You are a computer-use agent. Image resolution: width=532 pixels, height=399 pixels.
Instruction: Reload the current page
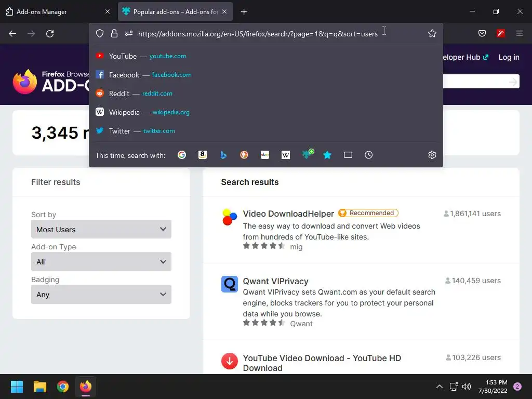click(50, 34)
